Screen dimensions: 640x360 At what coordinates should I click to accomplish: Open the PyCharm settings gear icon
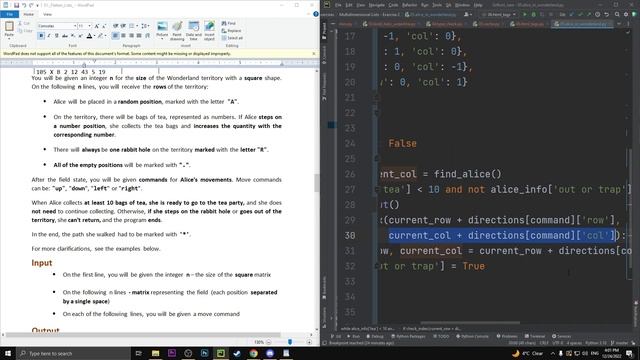pyautogui.click(x=625, y=14)
